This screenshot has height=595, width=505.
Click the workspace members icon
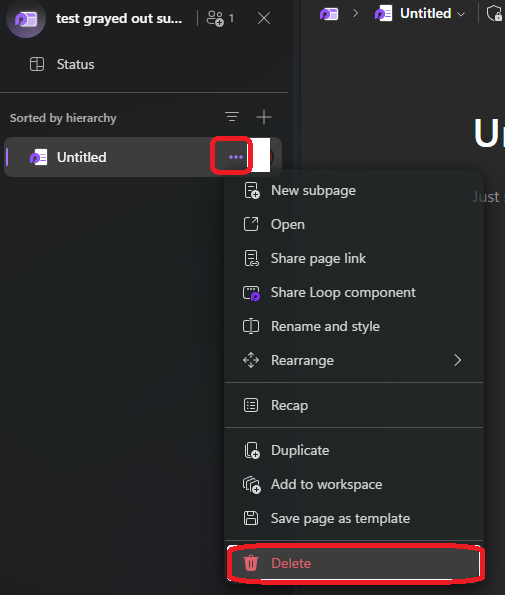(215, 18)
